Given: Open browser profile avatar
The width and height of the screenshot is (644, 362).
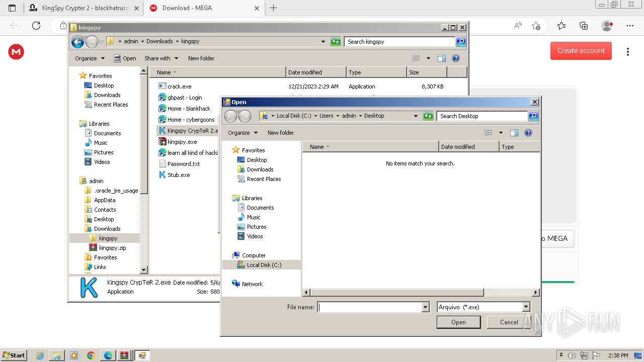Looking at the screenshot, I should coord(607,26).
